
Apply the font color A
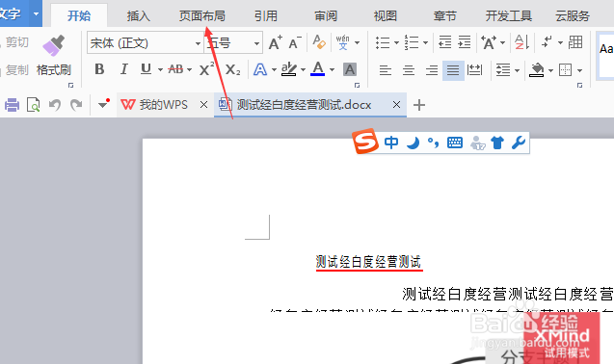[318, 69]
